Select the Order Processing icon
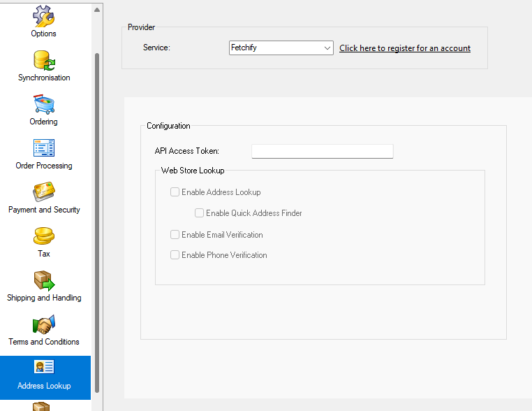532x411 pixels. click(x=44, y=148)
